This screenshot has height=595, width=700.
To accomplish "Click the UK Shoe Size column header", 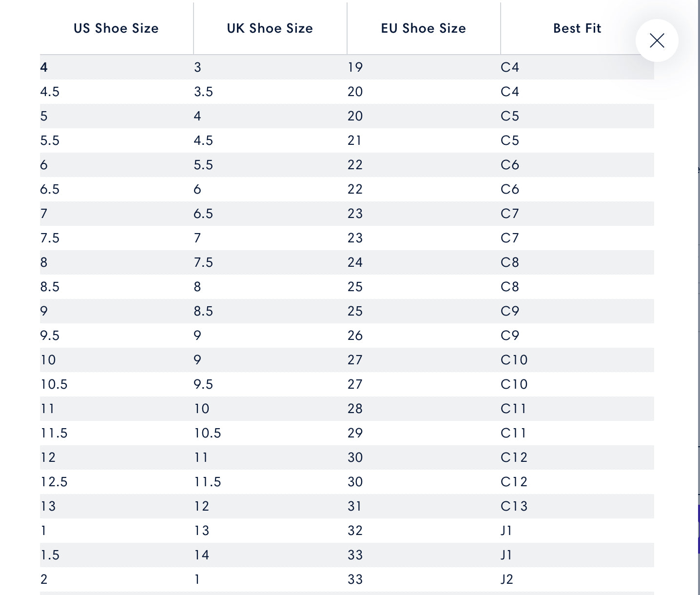I will (270, 28).
